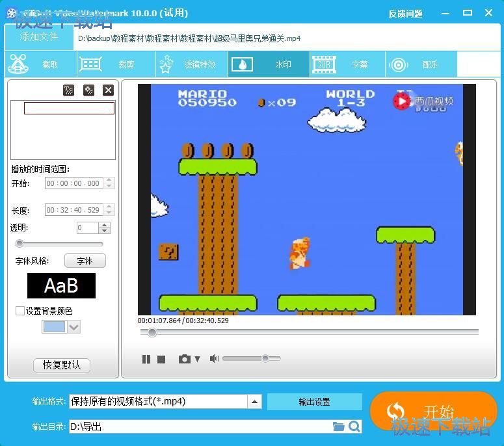Close the application window
The height and width of the screenshot is (446, 504).
coord(488,13)
